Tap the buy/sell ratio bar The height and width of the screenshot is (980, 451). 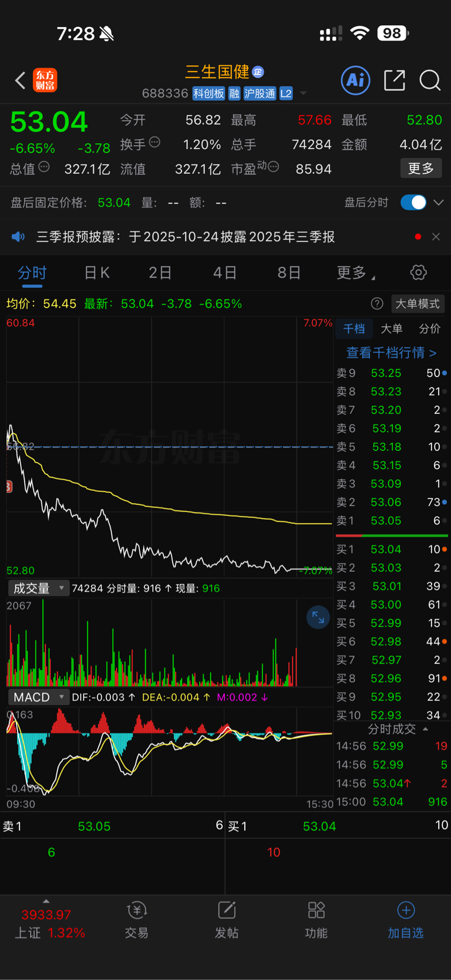pos(392,536)
